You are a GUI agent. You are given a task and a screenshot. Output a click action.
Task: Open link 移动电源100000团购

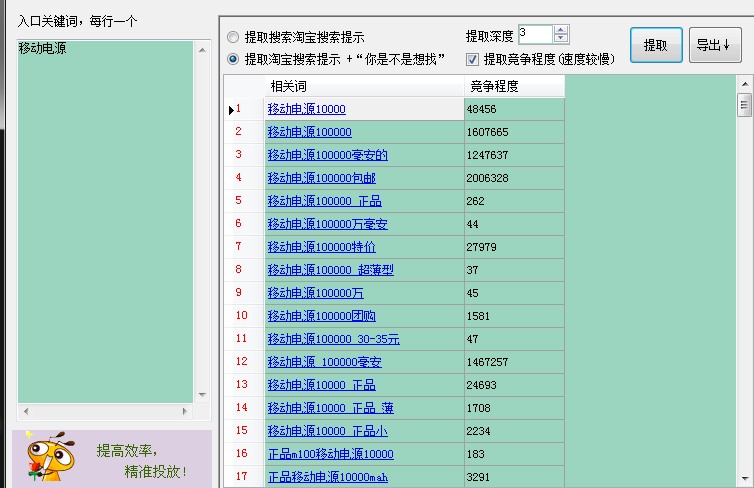pos(321,316)
